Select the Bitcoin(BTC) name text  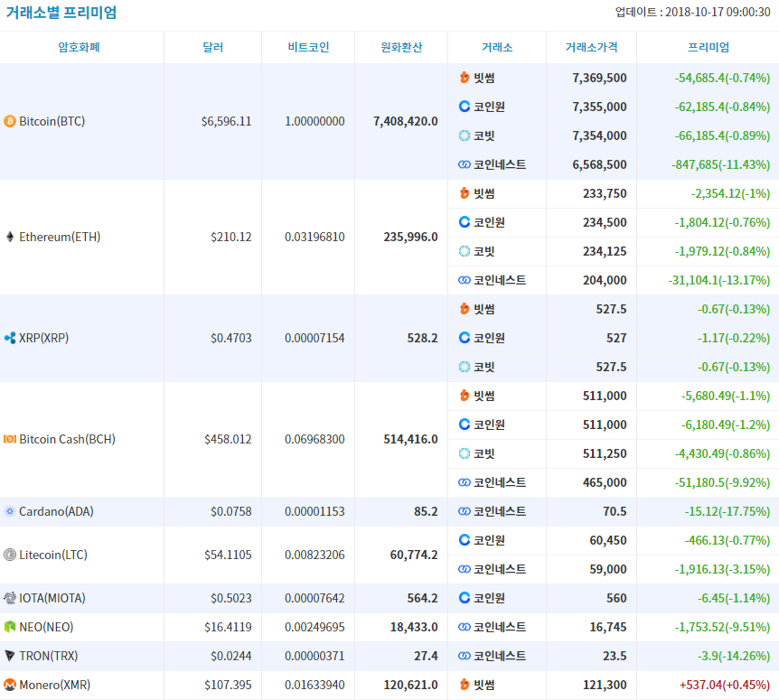(52, 121)
